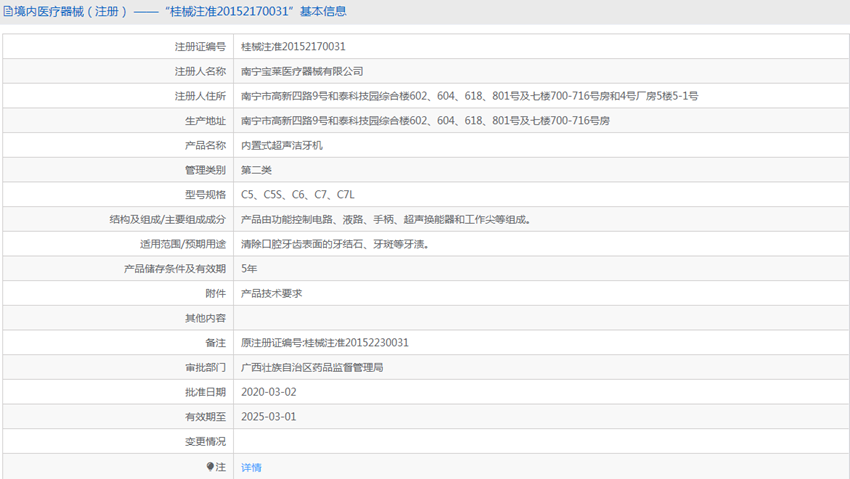This screenshot has width=850, height=479.
Task: Open the 详情 link
Action: click(251, 467)
